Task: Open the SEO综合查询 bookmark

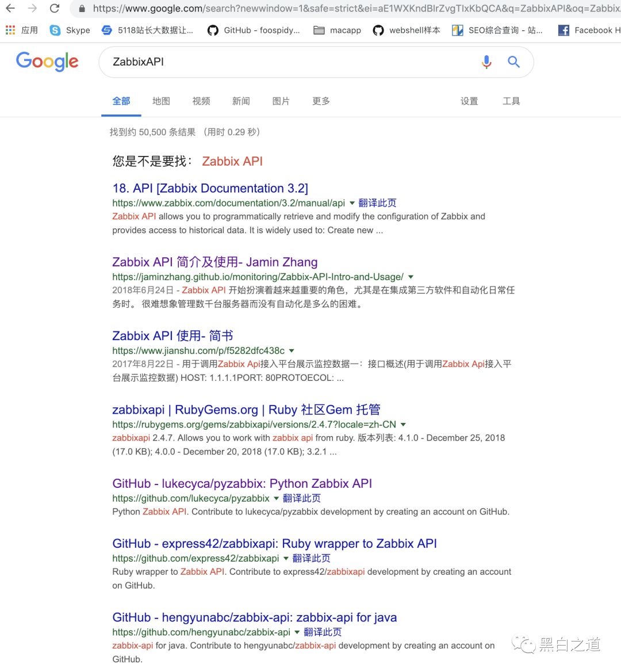Action: click(x=497, y=30)
